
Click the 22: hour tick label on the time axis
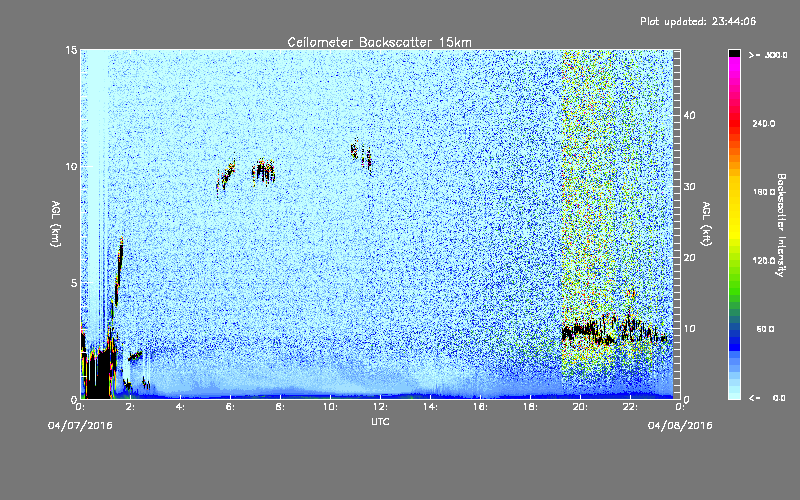click(630, 407)
